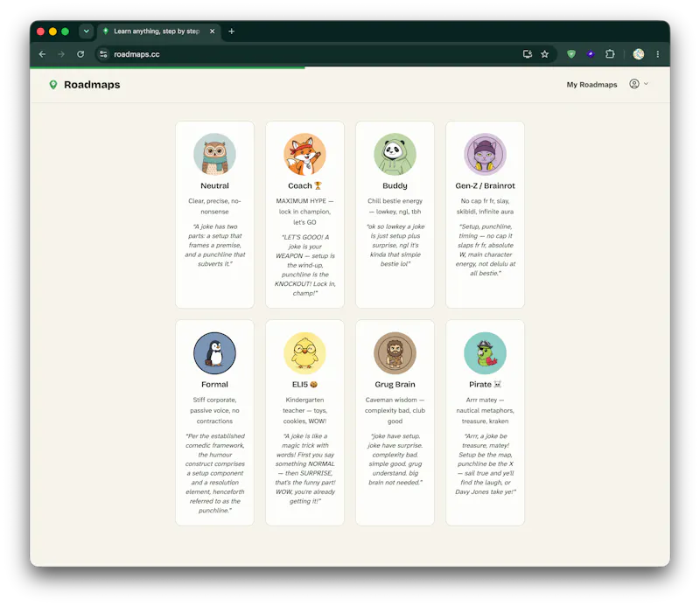700x606 pixels.
Task: Click the 'joke have setup' quote
Action: coord(395,459)
